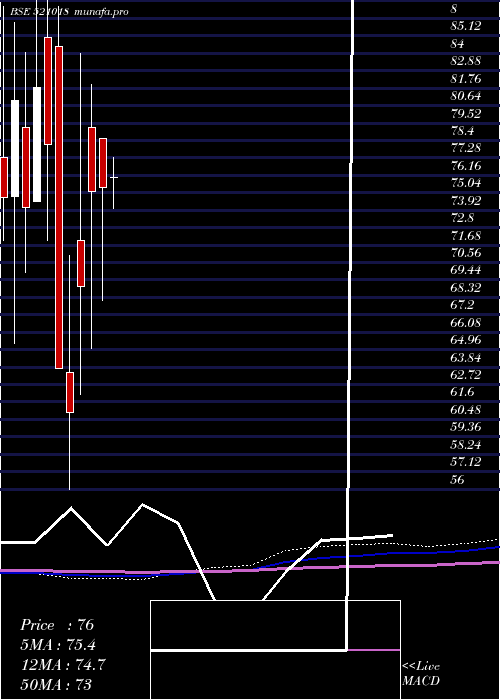Click the 59.36 axis value
This screenshot has width=500, height=700.
466,427
